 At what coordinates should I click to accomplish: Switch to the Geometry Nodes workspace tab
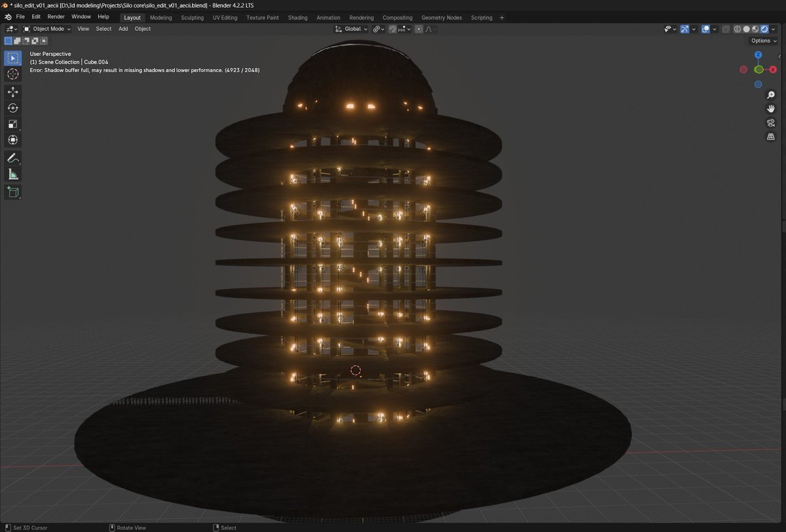441,18
